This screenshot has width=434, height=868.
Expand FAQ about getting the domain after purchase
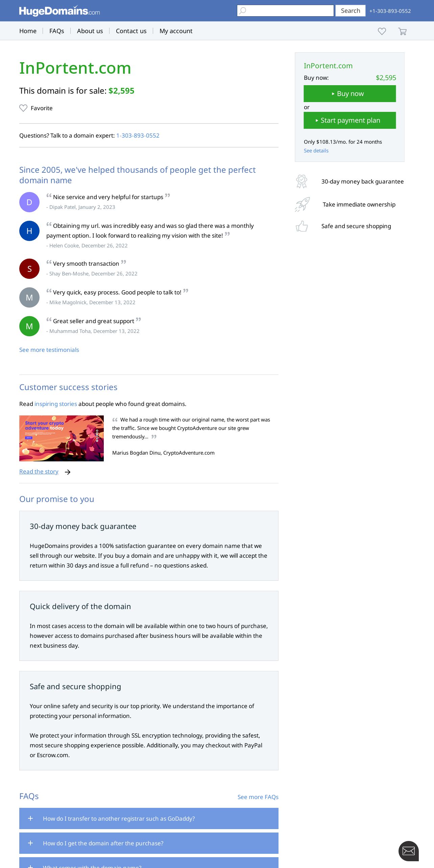coord(149,843)
